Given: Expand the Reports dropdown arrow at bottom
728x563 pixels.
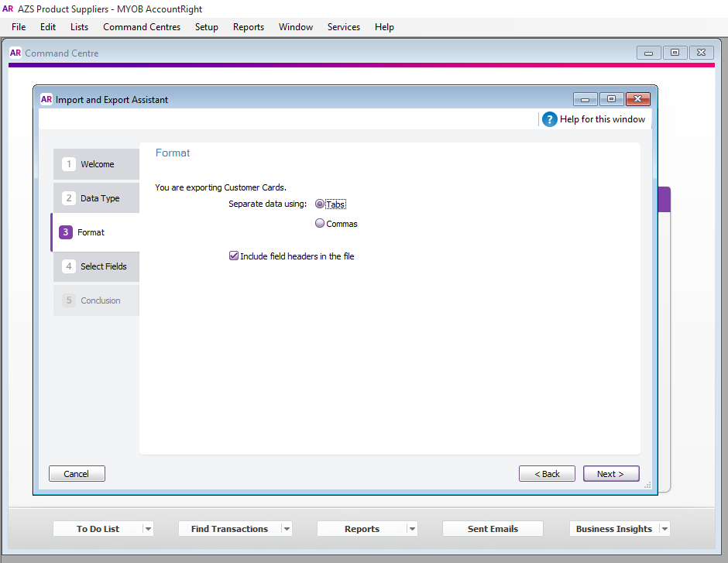Looking at the screenshot, I should click(x=412, y=529).
